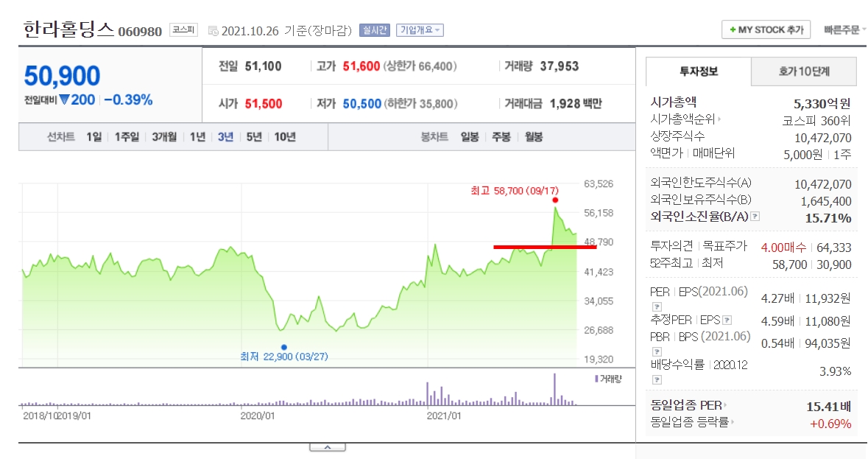Click the 거래량 legend in volume chart
Image resolution: width=868 pixels, height=459 pixels.
pos(608,379)
